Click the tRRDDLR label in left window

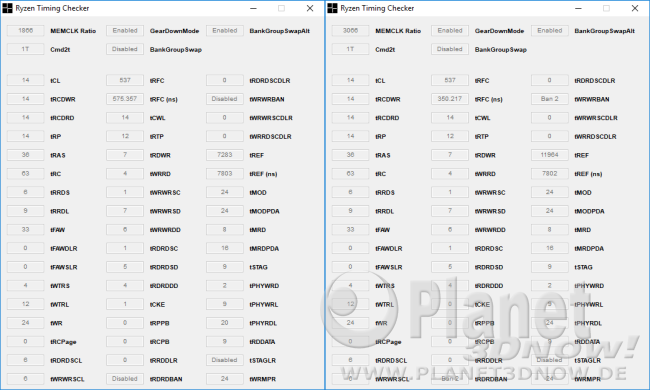pos(163,361)
